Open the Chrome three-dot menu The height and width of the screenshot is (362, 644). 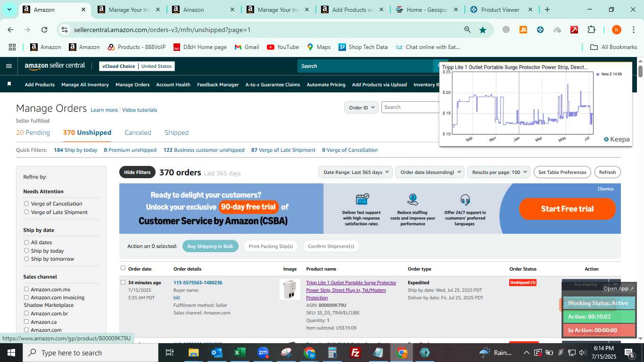click(633, 30)
